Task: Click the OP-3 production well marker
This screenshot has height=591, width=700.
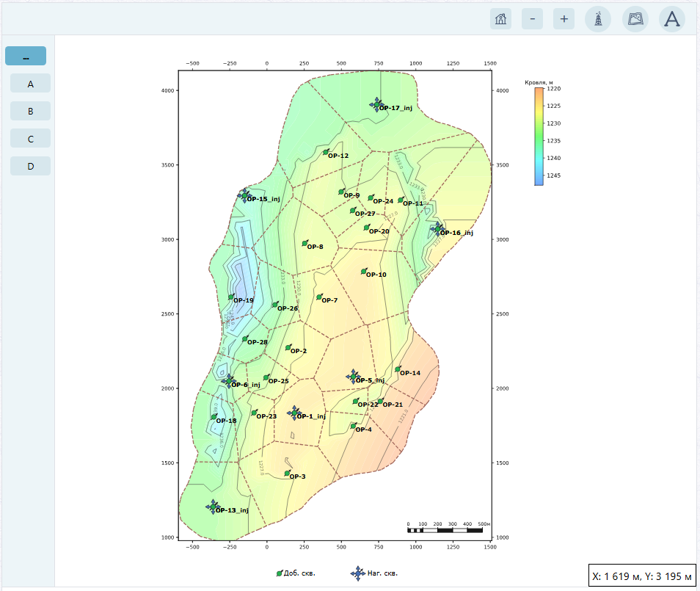Action: pyautogui.click(x=288, y=473)
